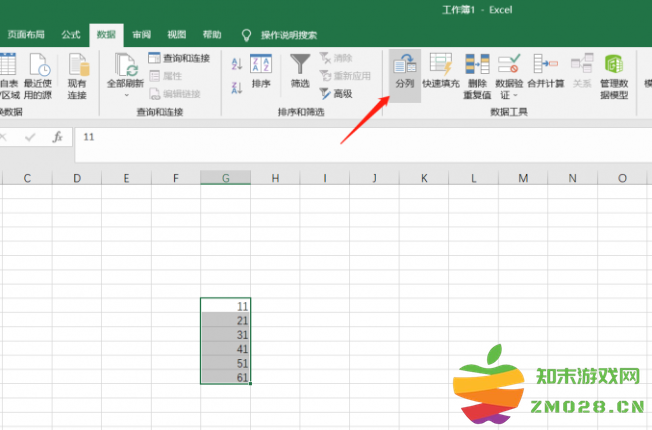The width and height of the screenshot is (652, 430).
Task: Click Reapply filter (重新应用) button
Action: point(345,76)
